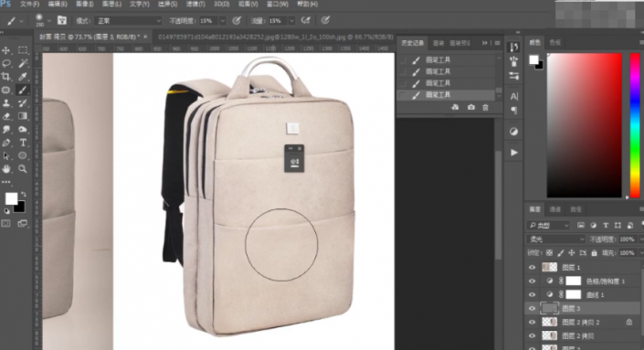Screen dimensions: 644x350
Task: Select the Horizontal Type tool
Action: tap(23, 143)
